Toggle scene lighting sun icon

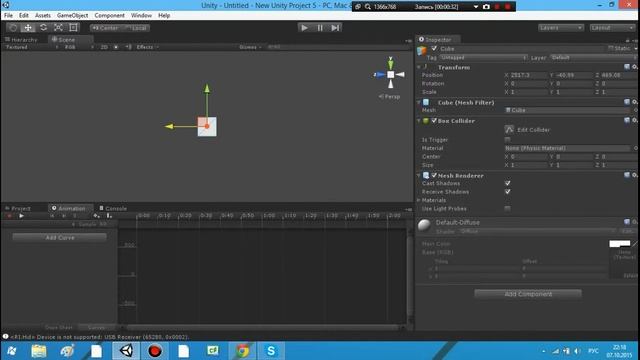[116, 47]
